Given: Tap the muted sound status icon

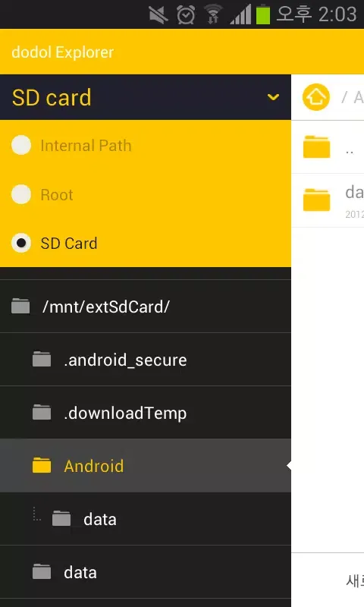Looking at the screenshot, I should point(158,15).
